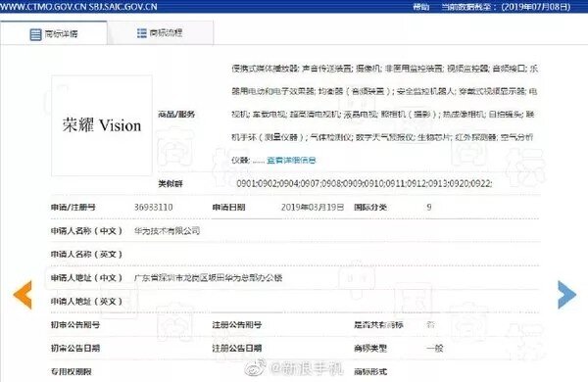Viewport: 588px width, 382px height.
Task: Go to next record with blue right arrow
Action: 566,295
